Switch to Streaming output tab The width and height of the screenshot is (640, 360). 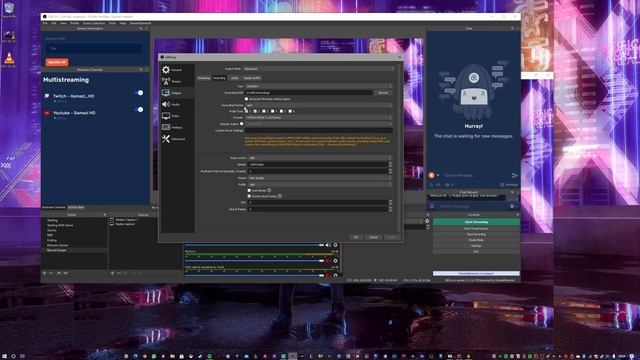(x=204, y=78)
